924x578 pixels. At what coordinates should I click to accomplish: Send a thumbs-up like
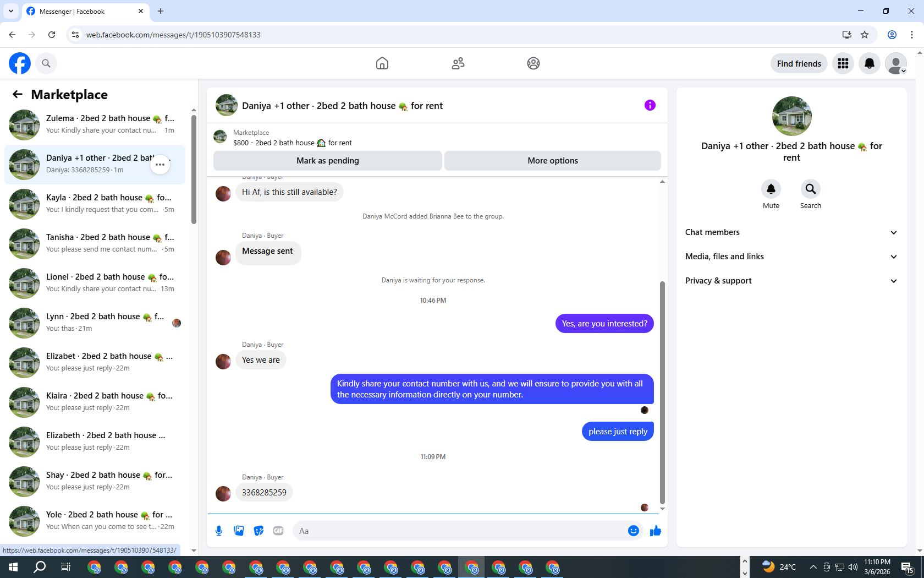[x=656, y=531]
